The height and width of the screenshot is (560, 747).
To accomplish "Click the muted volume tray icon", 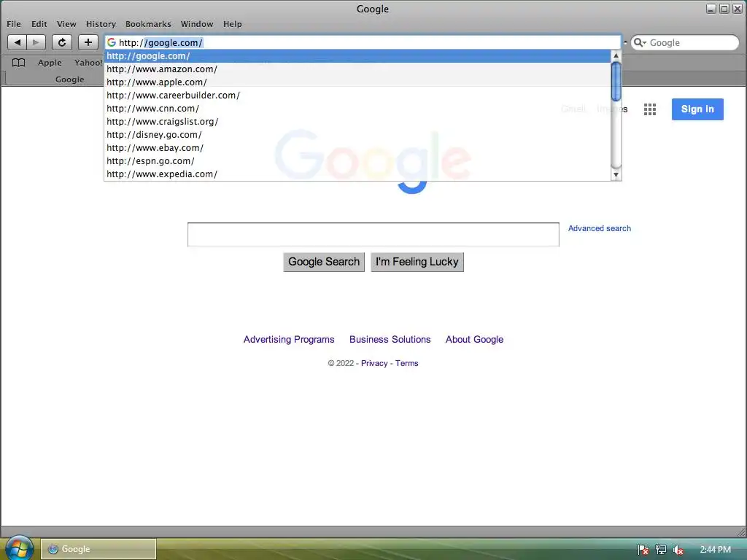I will (x=678, y=550).
